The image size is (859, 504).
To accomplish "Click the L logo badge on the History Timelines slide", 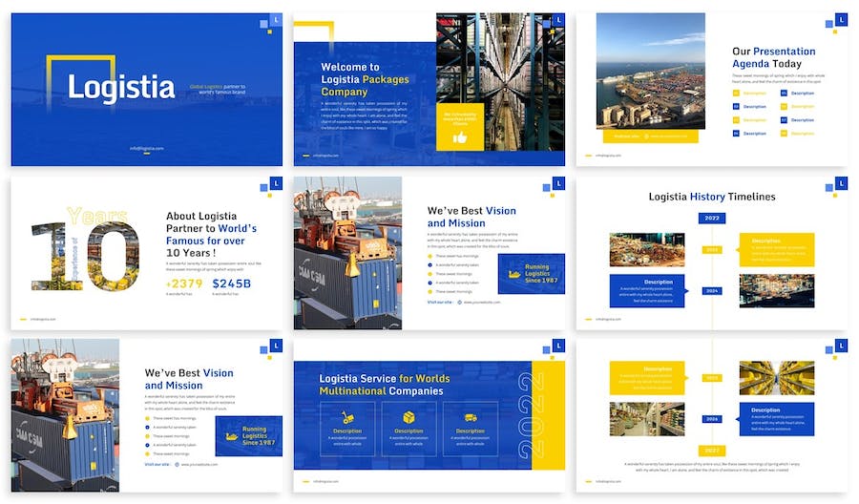I will click(841, 182).
